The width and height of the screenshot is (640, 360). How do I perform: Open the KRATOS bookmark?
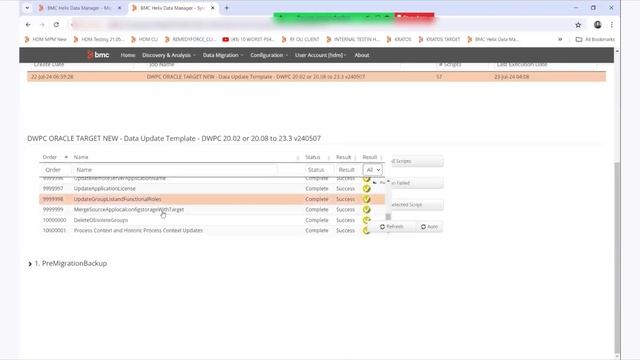(x=399, y=39)
